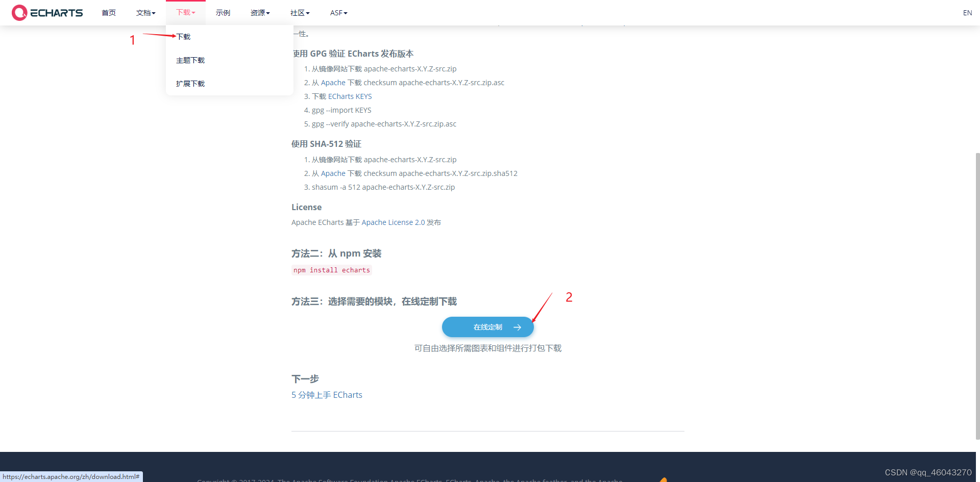Click the ECharts logo

click(47, 13)
